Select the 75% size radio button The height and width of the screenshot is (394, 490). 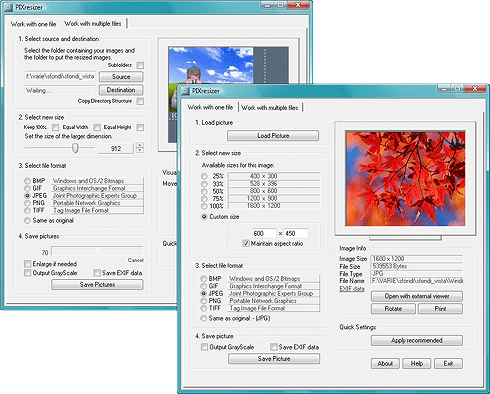pos(204,199)
